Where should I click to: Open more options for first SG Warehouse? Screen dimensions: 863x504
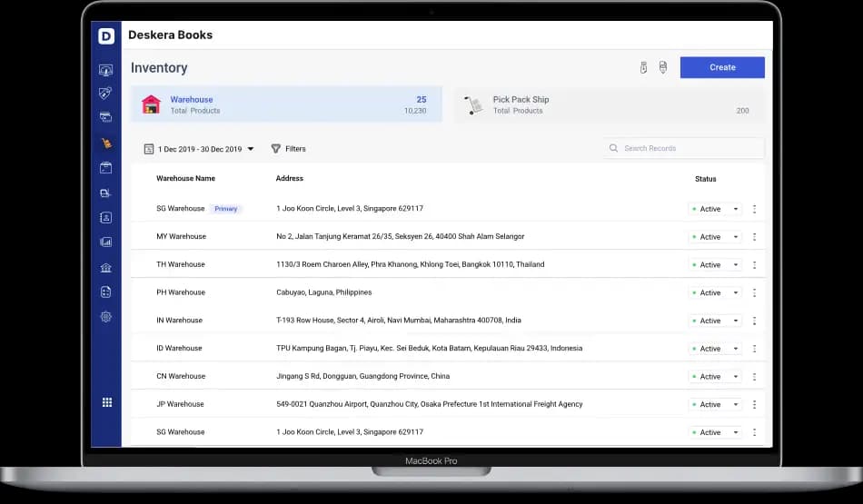754,209
